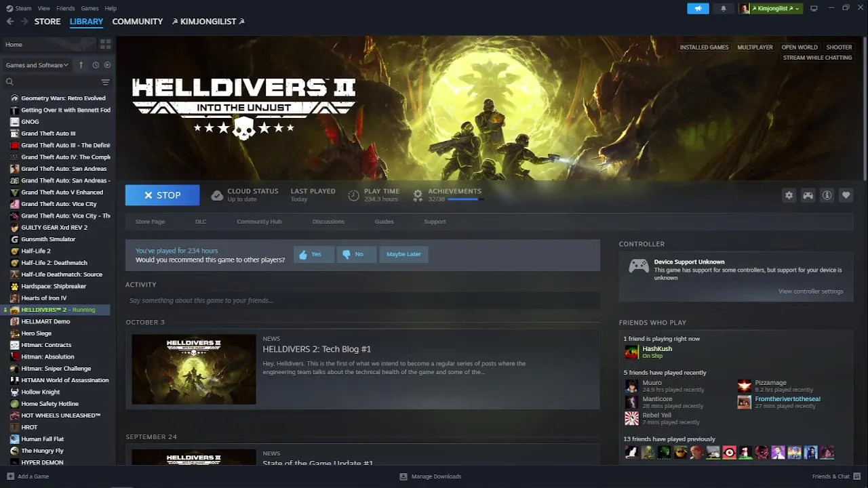Image resolution: width=868 pixels, height=488 pixels.
Task: Click the INSTALLED GAMES tag
Action: click(704, 47)
